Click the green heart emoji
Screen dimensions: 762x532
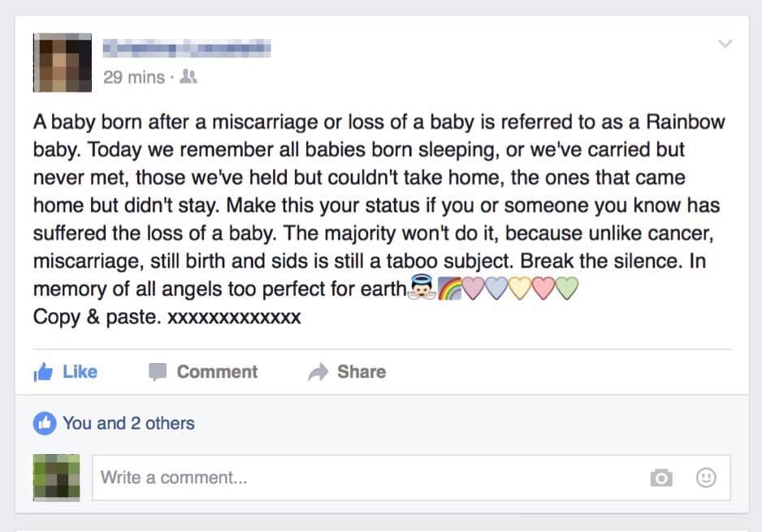[566, 289]
